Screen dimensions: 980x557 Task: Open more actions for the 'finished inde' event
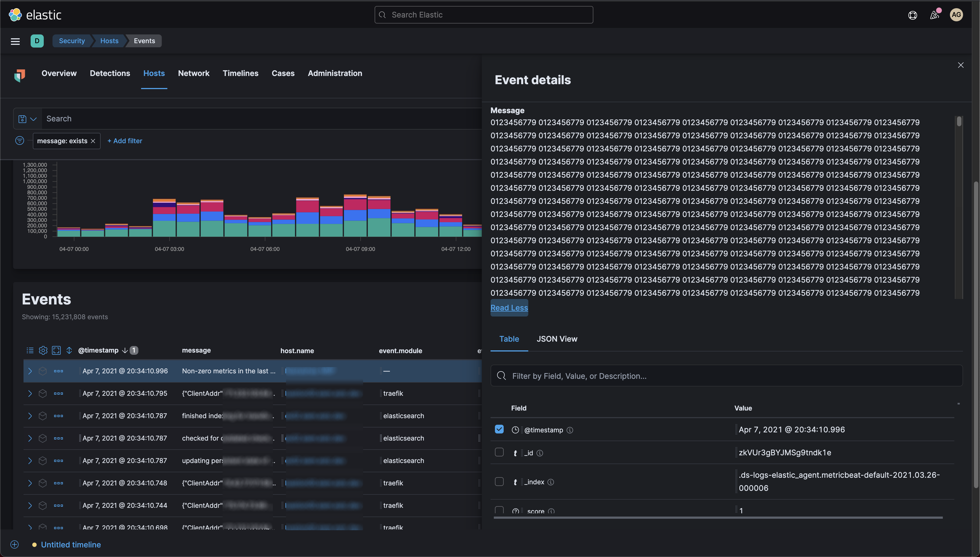pyautogui.click(x=59, y=416)
